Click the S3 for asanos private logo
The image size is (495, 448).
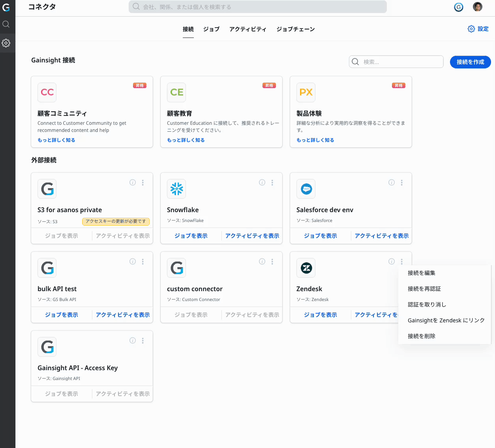tap(47, 189)
